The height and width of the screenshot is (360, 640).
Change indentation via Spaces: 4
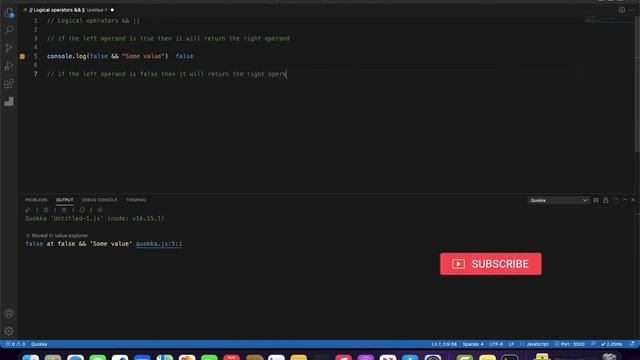(x=473, y=344)
